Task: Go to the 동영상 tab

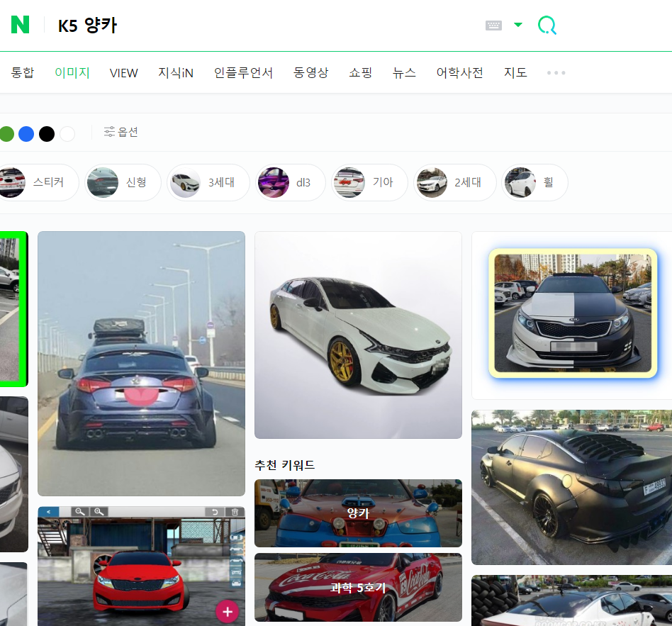Action: tap(310, 72)
